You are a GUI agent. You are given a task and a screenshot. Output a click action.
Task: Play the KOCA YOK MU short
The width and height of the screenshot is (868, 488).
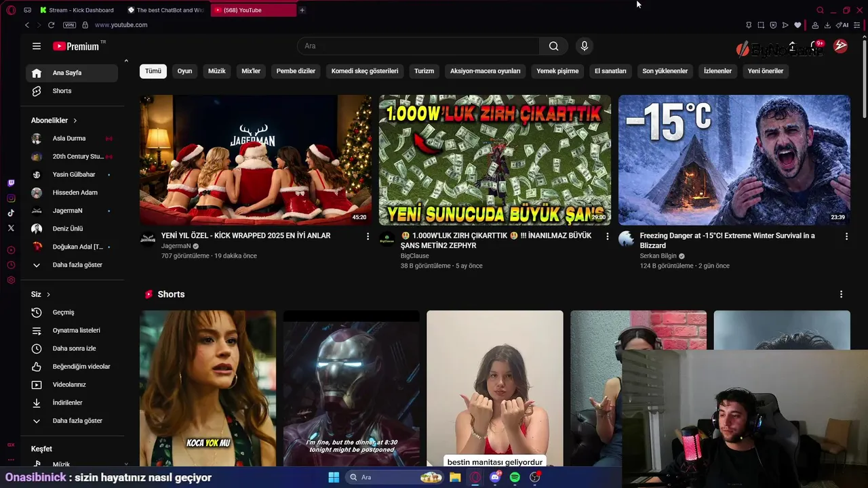pyautogui.click(x=208, y=388)
